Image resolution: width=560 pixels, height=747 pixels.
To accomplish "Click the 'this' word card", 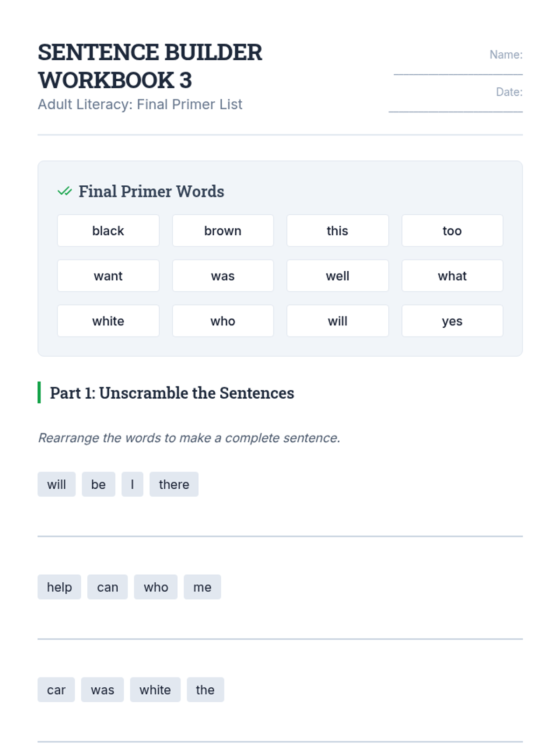I will (x=337, y=231).
